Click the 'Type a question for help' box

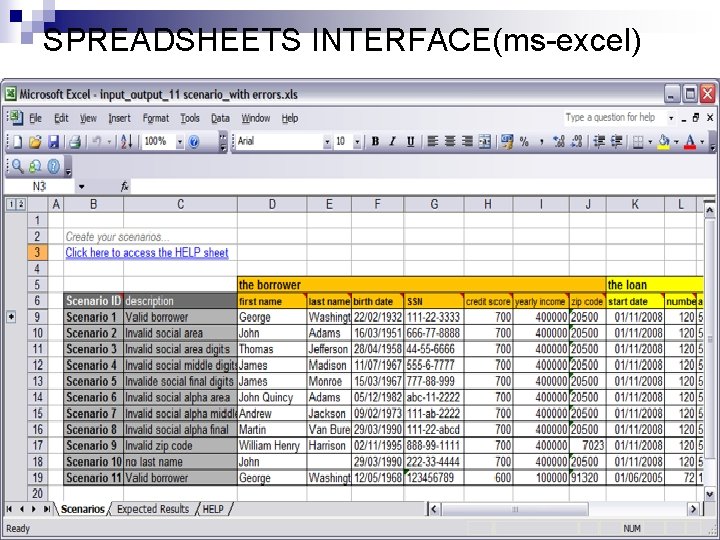point(614,118)
